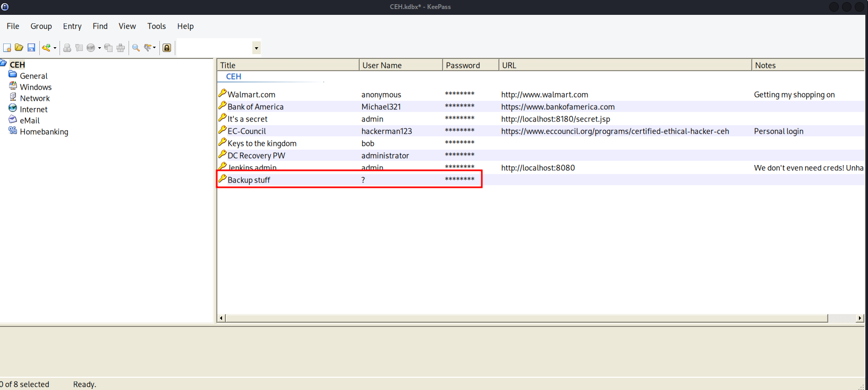Viewport: 868px width, 390px height.
Task: Click the Copy Password toolbar icon
Action: (x=79, y=48)
